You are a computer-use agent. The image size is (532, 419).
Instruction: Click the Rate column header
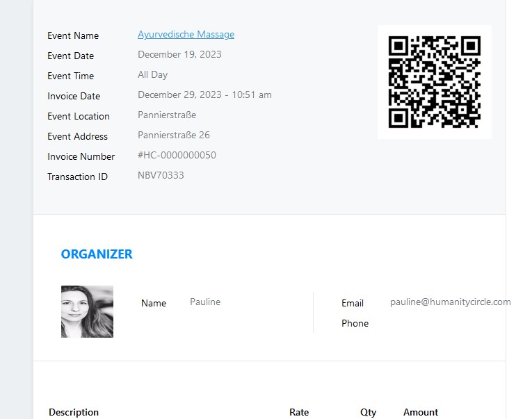pos(299,412)
